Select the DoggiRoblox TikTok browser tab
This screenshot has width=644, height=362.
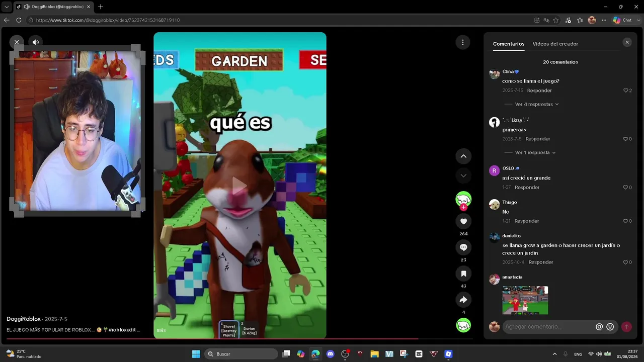click(x=53, y=7)
